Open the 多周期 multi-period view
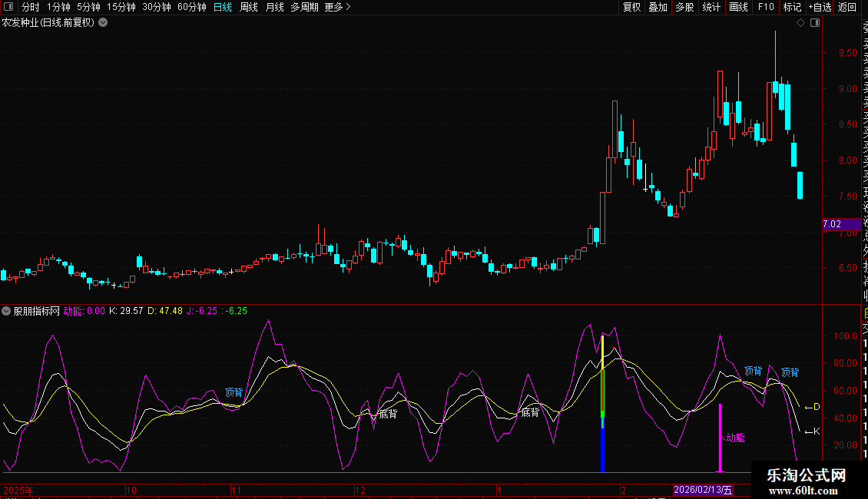Image resolution: width=868 pixels, height=499 pixels. coord(304,7)
